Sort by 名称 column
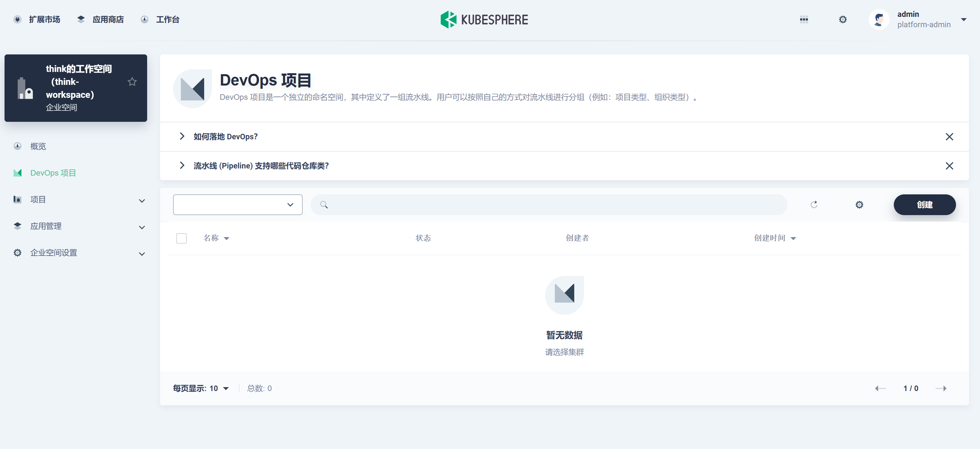This screenshot has height=449, width=980. click(x=216, y=238)
